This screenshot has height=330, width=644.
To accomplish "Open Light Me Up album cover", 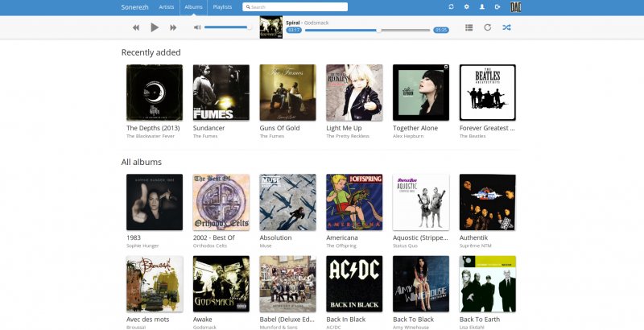I will click(354, 93).
